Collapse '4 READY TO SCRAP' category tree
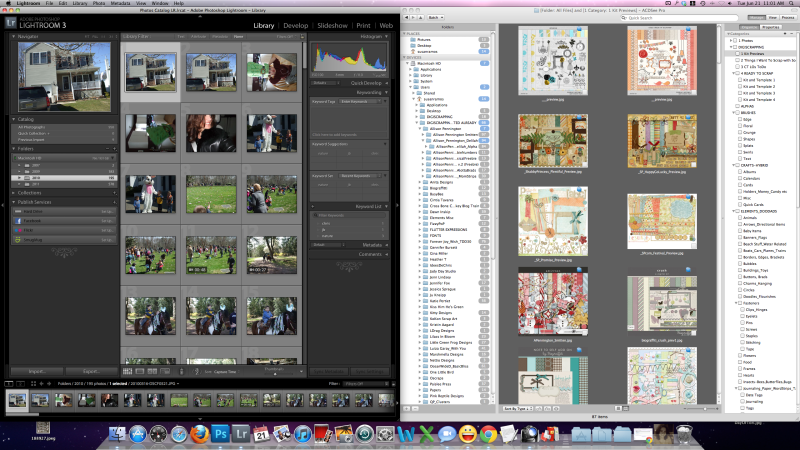The width and height of the screenshot is (800, 450). coord(734,73)
